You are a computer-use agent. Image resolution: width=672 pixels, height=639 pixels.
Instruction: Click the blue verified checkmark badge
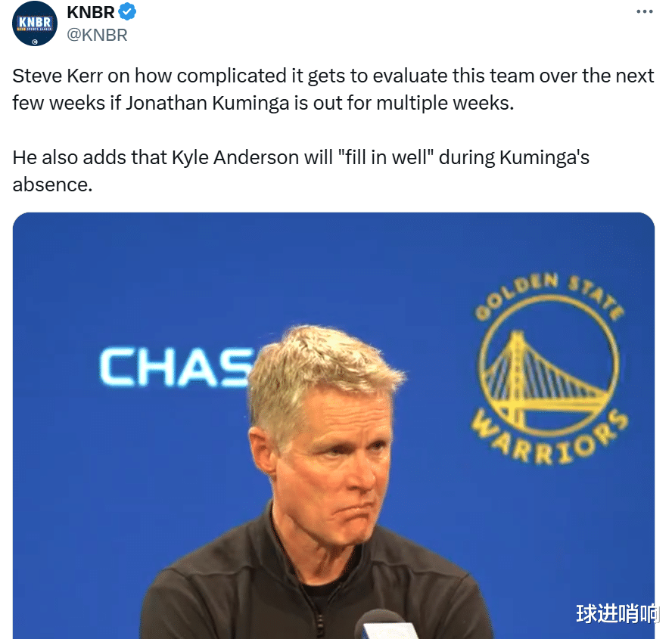tap(127, 11)
